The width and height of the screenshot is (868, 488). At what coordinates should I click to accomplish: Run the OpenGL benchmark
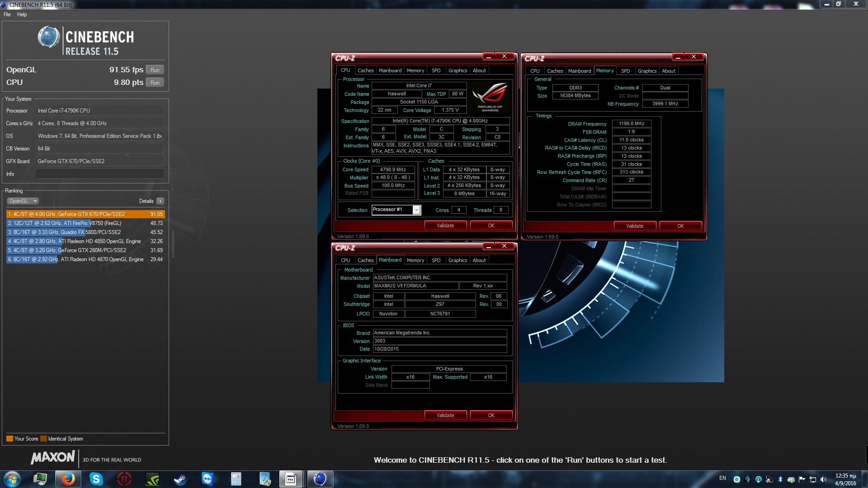coord(155,70)
